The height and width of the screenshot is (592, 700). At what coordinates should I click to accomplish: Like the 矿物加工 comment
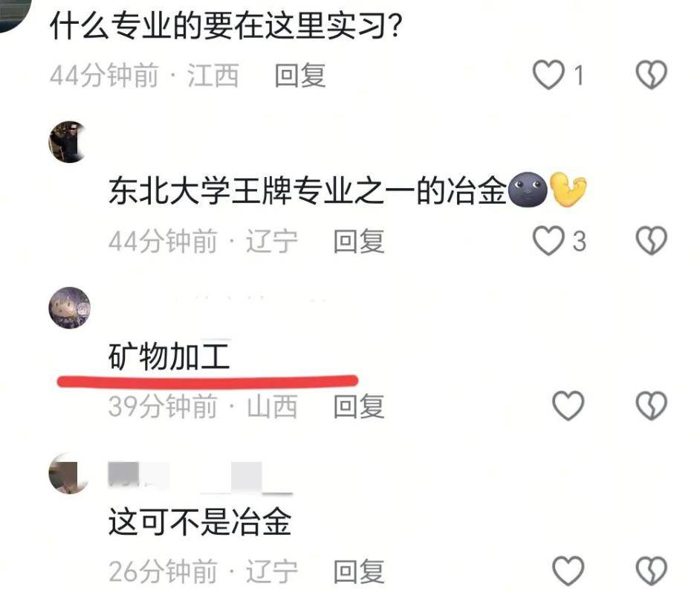pyautogui.click(x=568, y=405)
